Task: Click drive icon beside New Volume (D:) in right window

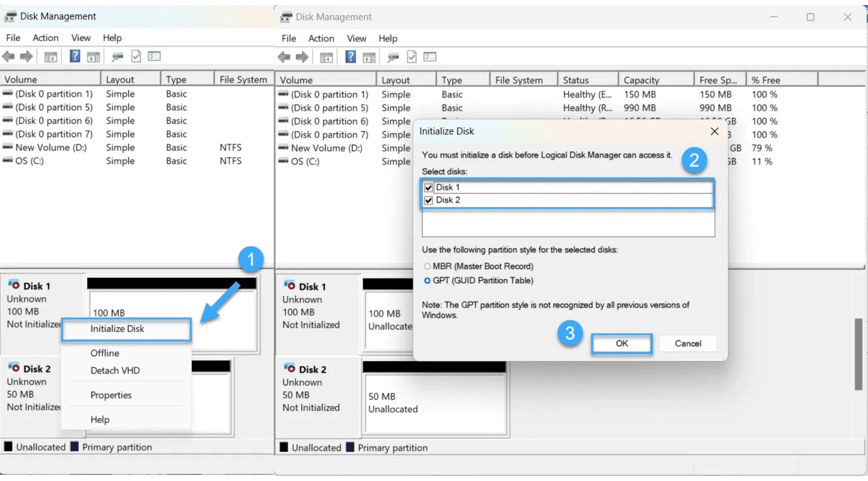Action: click(x=283, y=148)
